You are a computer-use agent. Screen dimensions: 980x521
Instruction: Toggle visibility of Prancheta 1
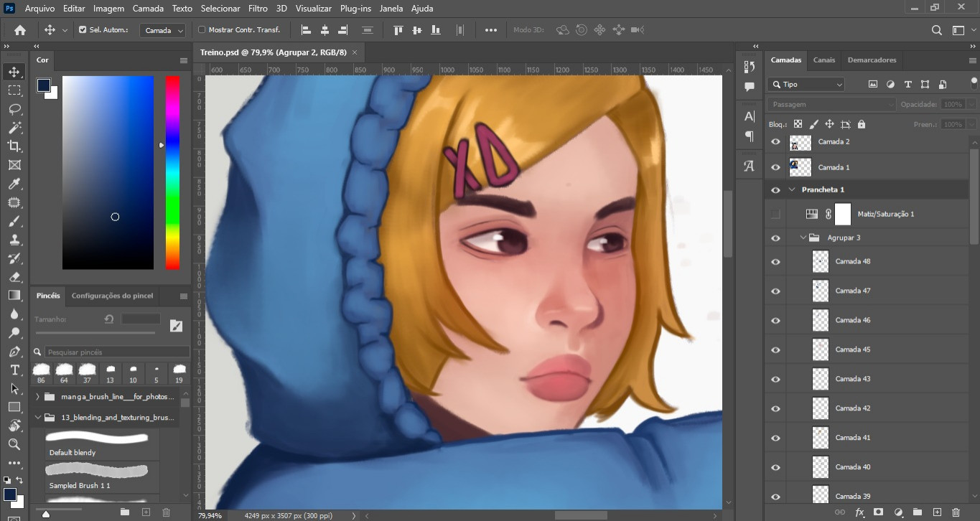(x=775, y=190)
